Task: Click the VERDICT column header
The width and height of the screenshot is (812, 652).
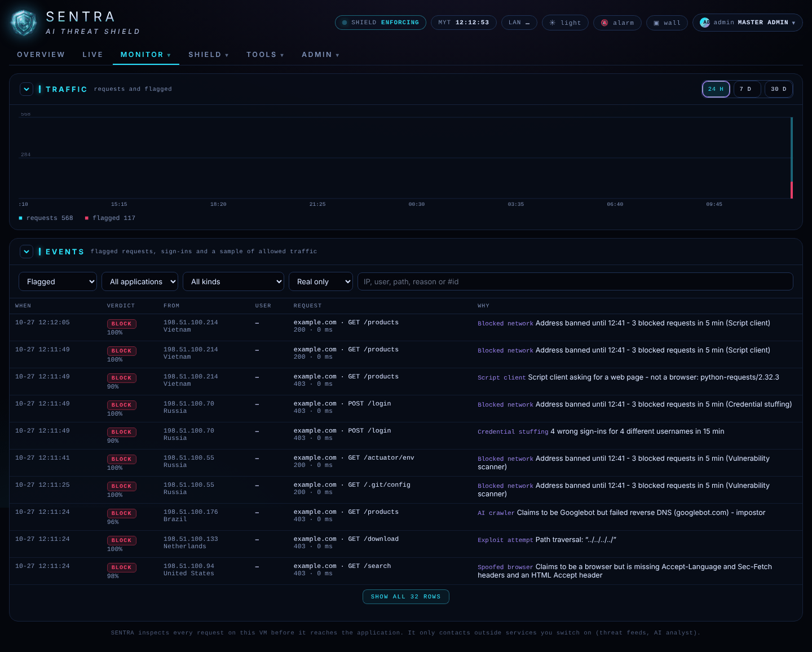Action: pyautogui.click(x=121, y=306)
